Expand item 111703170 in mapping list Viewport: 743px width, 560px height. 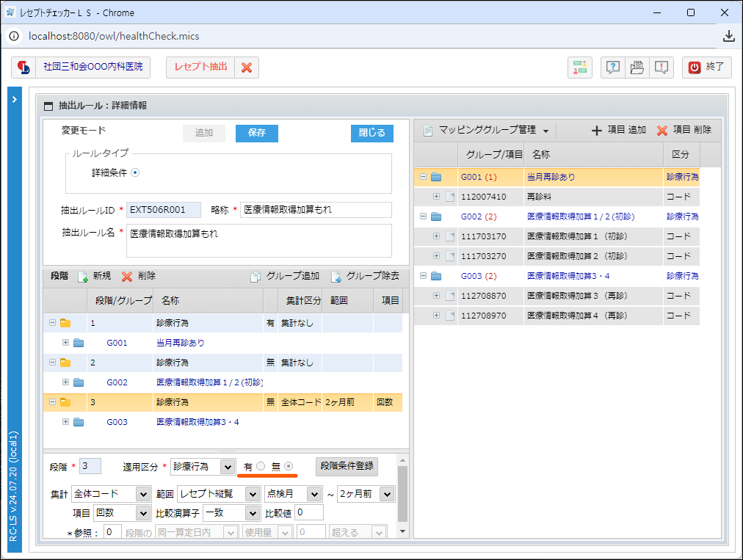coord(436,236)
